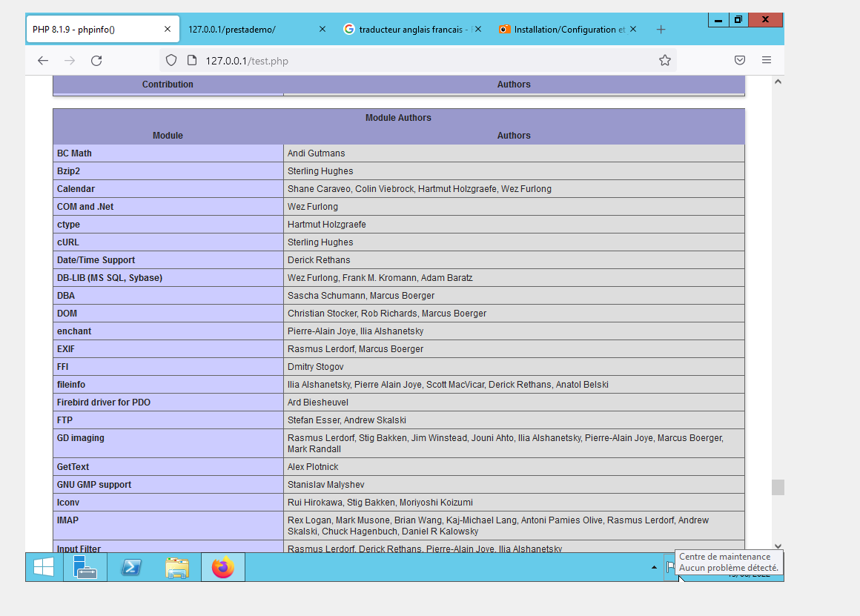
Task: Click the IMAP module cell
Action: coord(168,526)
